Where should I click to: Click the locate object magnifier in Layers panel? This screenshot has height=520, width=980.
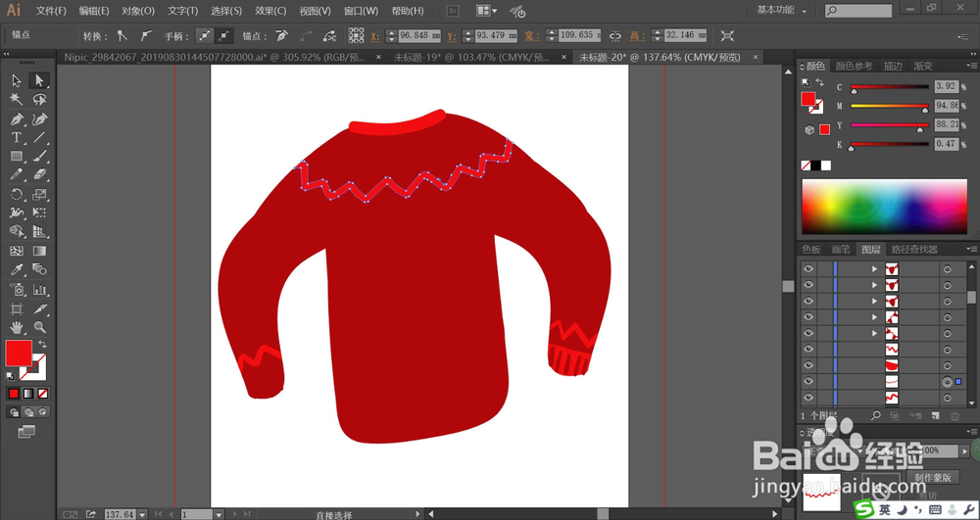[x=875, y=415]
